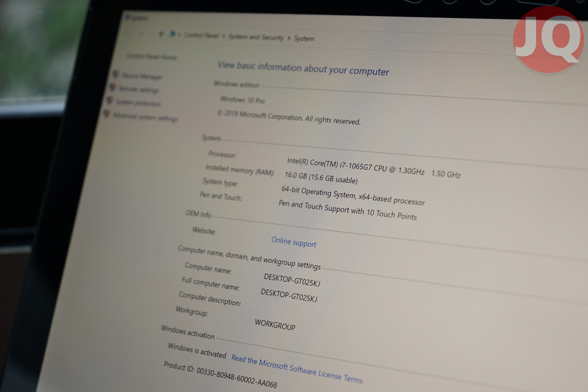The image size is (588, 392).
Task: Open Device Manager from the sidebar
Action: pyautogui.click(x=142, y=77)
